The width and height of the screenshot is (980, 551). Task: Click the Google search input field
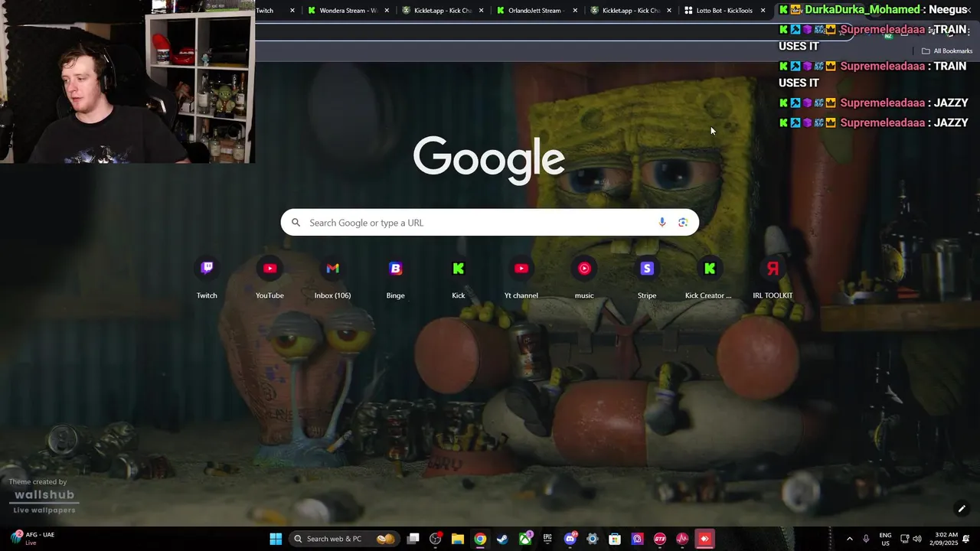[x=490, y=223]
